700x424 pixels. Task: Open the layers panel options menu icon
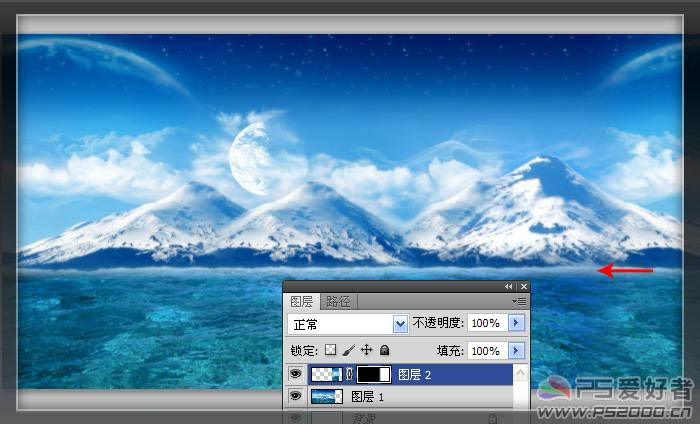pyautogui.click(x=518, y=300)
